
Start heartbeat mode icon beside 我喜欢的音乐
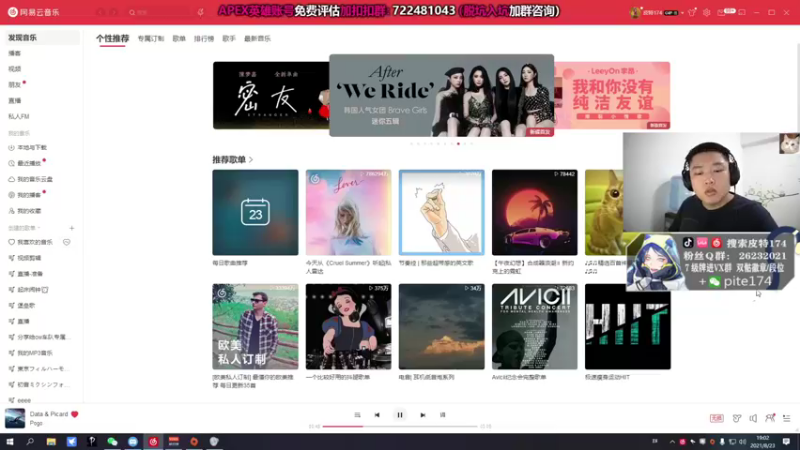click(67, 242)
